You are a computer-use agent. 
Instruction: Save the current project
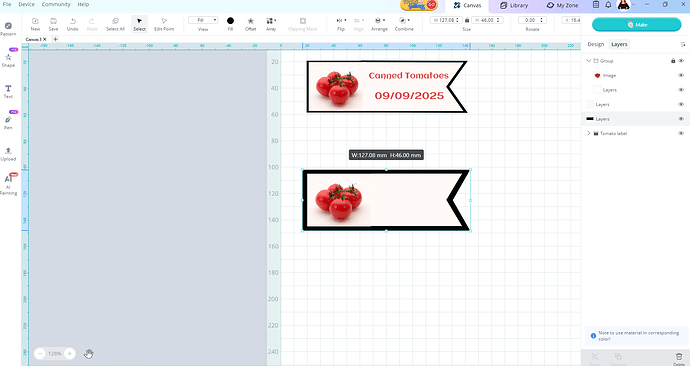[53, 24]
